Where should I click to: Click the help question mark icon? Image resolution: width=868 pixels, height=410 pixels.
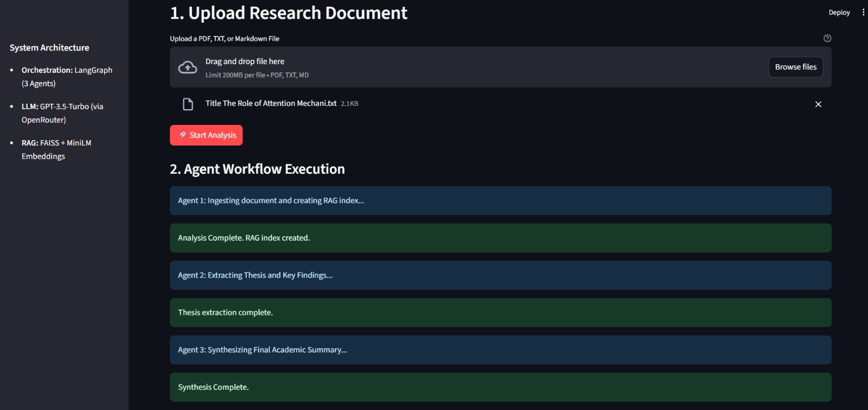(827, 38)
